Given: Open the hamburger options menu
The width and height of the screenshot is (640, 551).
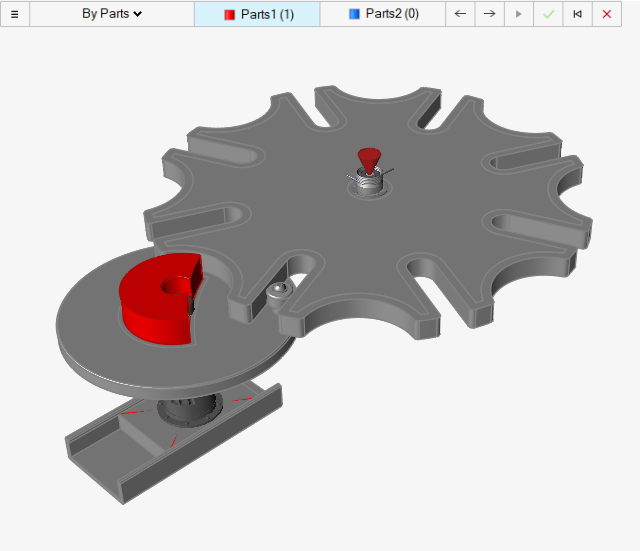Looking at the screenshot, I should 14,14.
